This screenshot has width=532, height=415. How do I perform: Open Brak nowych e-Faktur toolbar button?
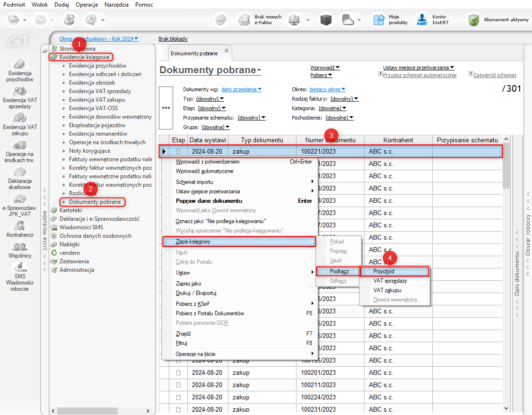pyautogui.click(x=244, y=19)
